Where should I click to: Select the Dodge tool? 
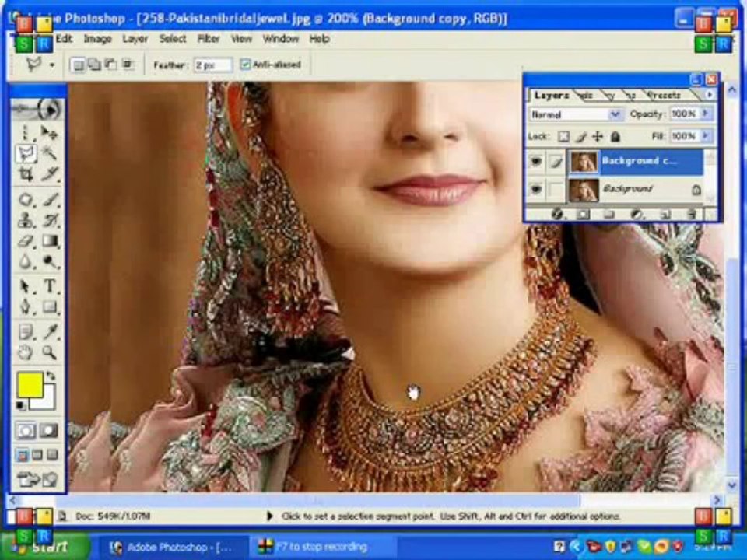click(x=50, y=262)
